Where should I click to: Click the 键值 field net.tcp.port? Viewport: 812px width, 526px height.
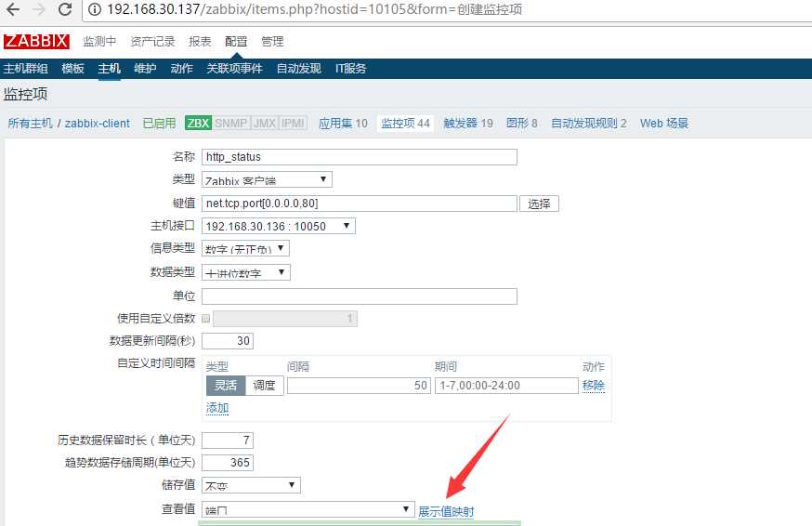click(360, 204)
